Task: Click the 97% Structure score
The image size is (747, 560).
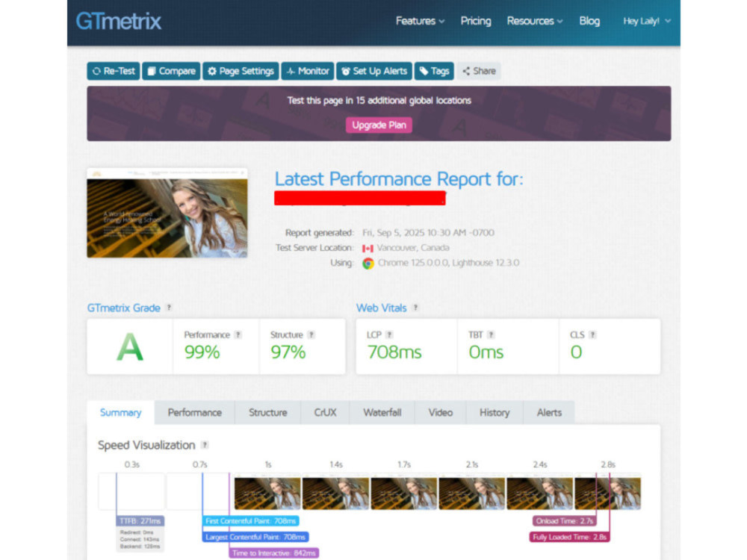Action: click(288, 352)
